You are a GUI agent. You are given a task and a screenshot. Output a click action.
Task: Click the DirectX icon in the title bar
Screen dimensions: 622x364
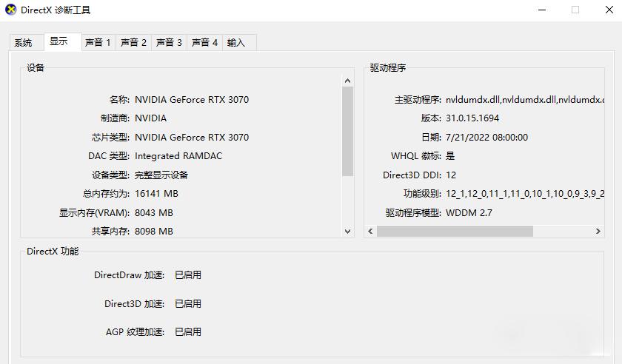tap(11, 10)
